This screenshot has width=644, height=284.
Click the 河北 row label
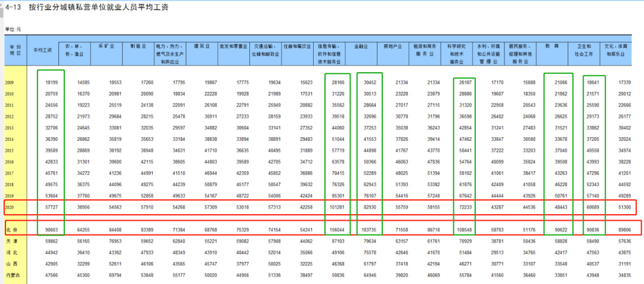(11, 253)
